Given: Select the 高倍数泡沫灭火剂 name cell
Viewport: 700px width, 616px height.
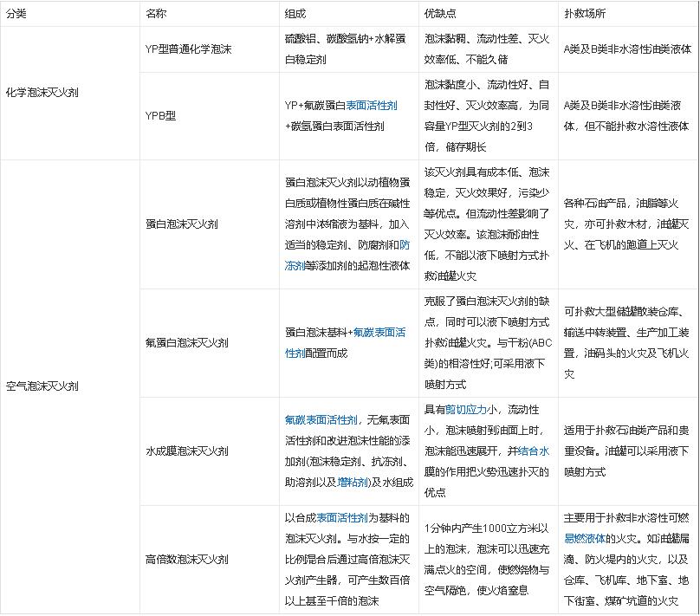Looking at the screenshot, I should coord(187,560).
